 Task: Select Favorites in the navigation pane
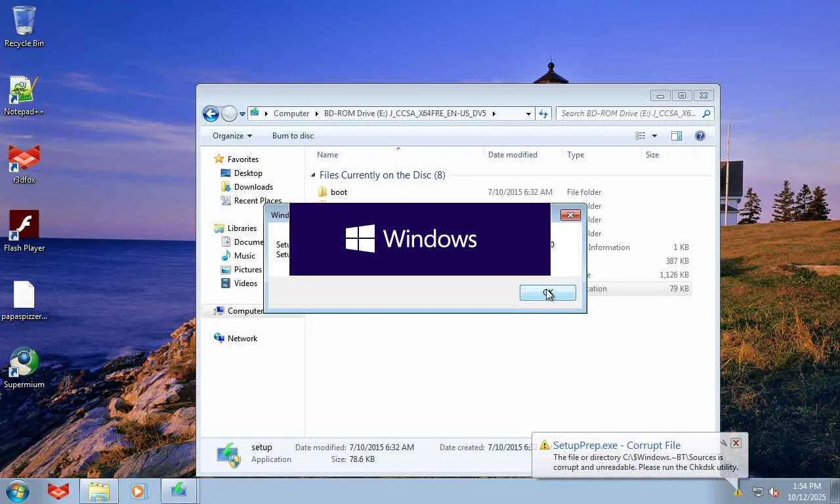point(243,159)
